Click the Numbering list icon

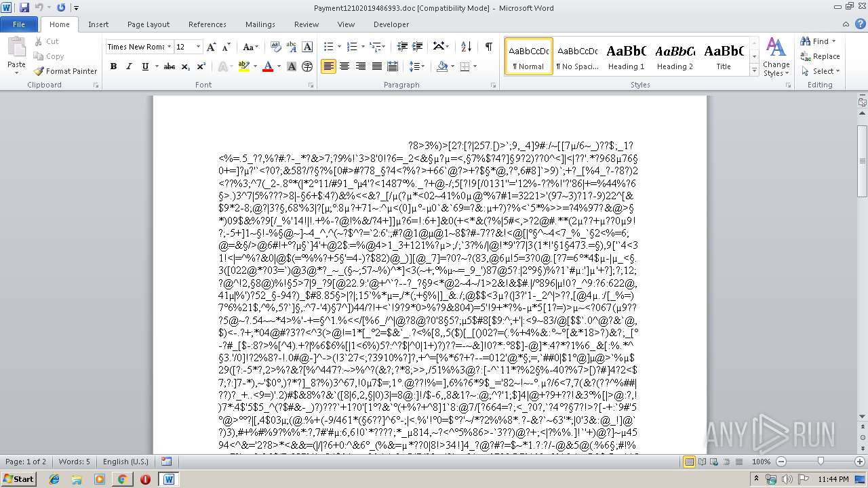point(351,47)
